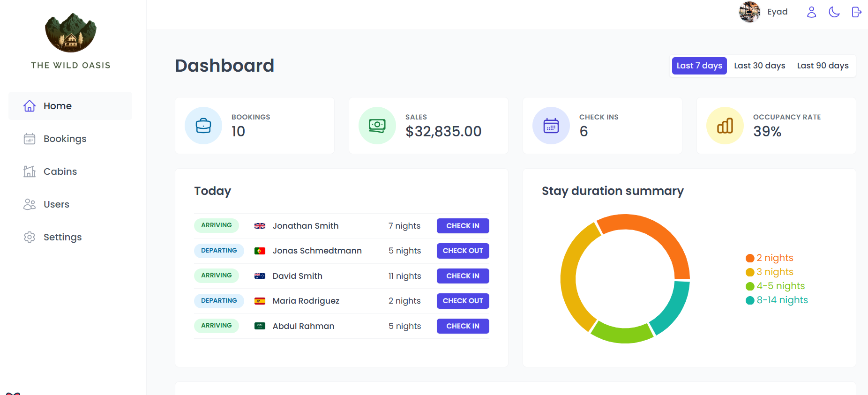Switch to Last 30 days filter

(x=759, y=66)
